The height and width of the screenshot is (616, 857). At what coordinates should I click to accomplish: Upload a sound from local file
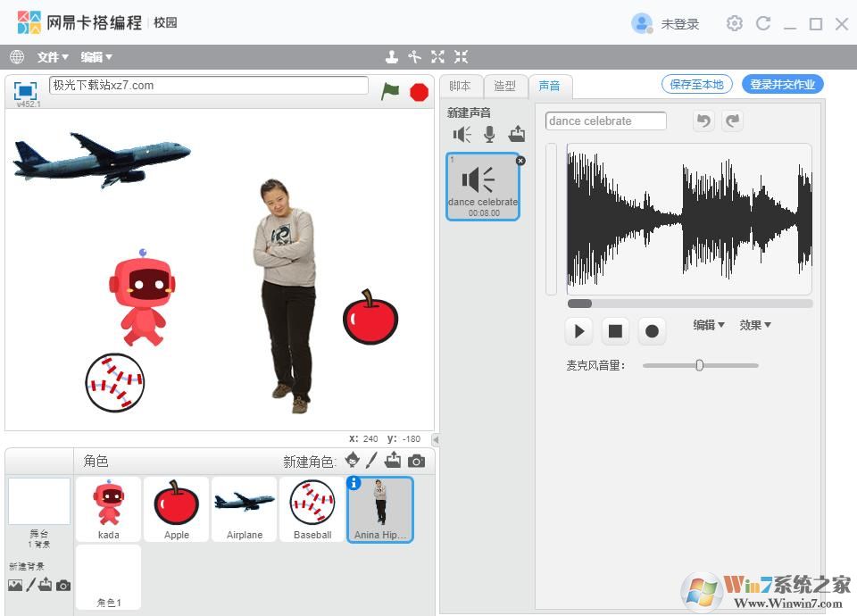click(517, 134)
